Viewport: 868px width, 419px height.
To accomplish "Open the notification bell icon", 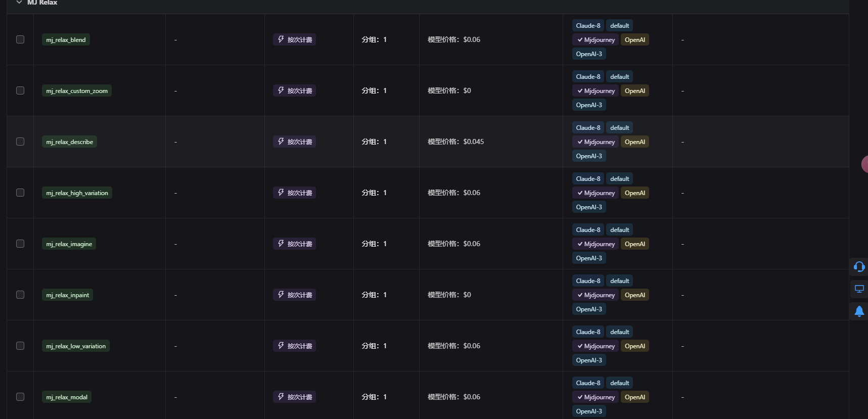I will [x=859, y=311].
